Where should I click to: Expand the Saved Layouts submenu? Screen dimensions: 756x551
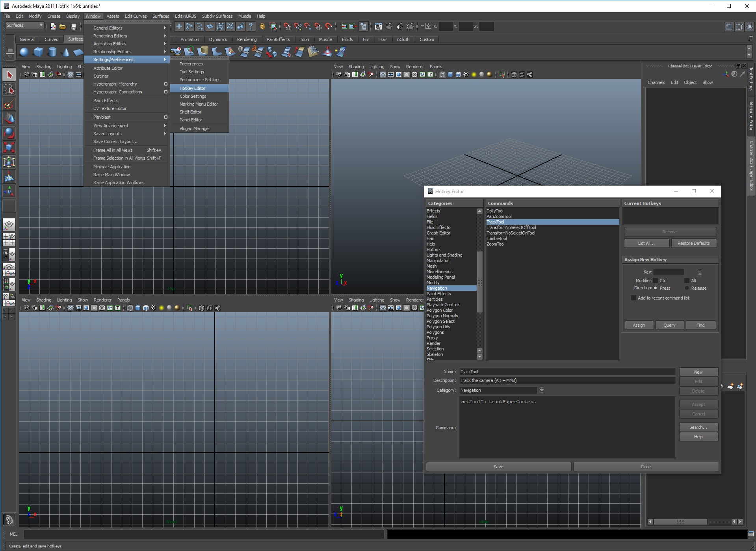127,134
